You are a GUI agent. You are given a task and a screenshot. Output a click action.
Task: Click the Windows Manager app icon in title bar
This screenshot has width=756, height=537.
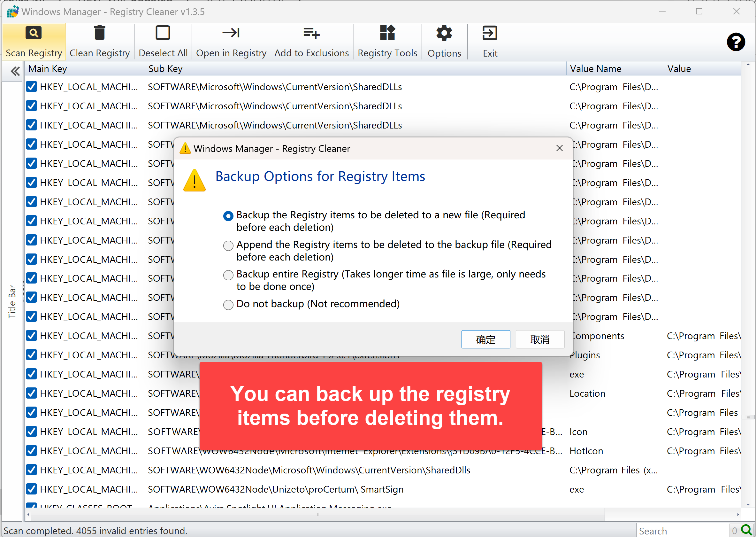point(12,12)
